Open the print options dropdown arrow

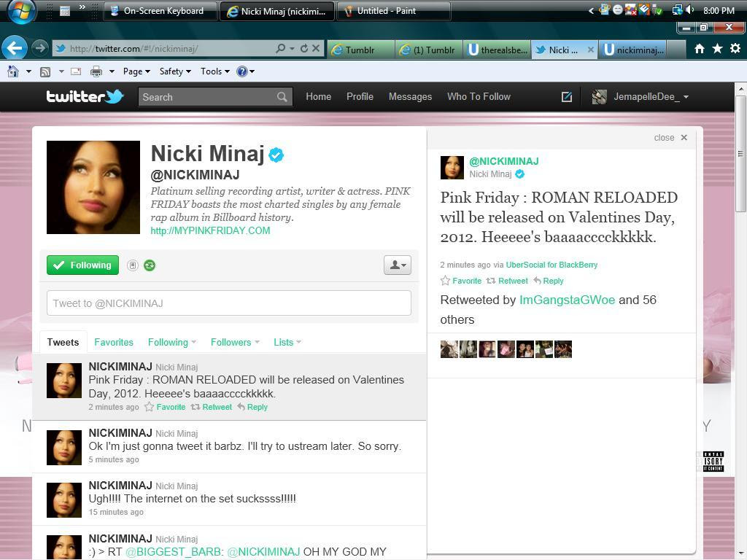pos(112,71)
